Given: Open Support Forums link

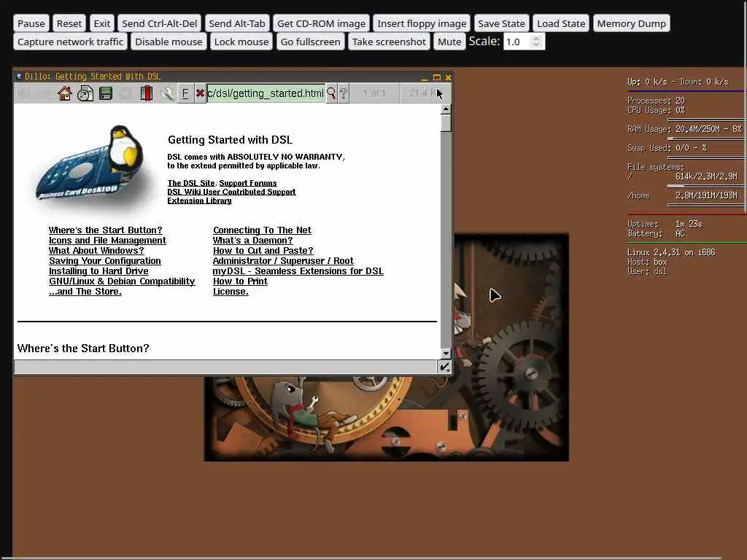Looking at the screenshot, I should point(248,183).
